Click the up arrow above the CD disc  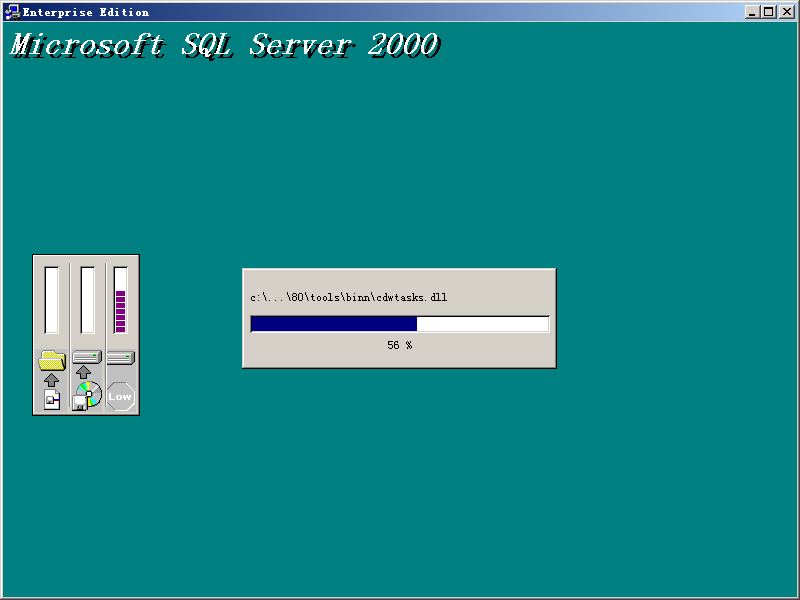84,371
